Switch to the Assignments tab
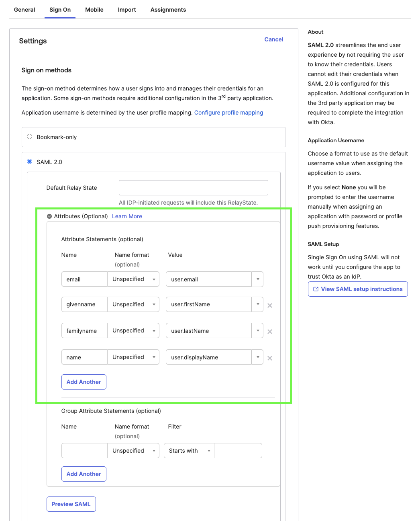The width and height of the screenshot is (420, 521). [168, 10]
